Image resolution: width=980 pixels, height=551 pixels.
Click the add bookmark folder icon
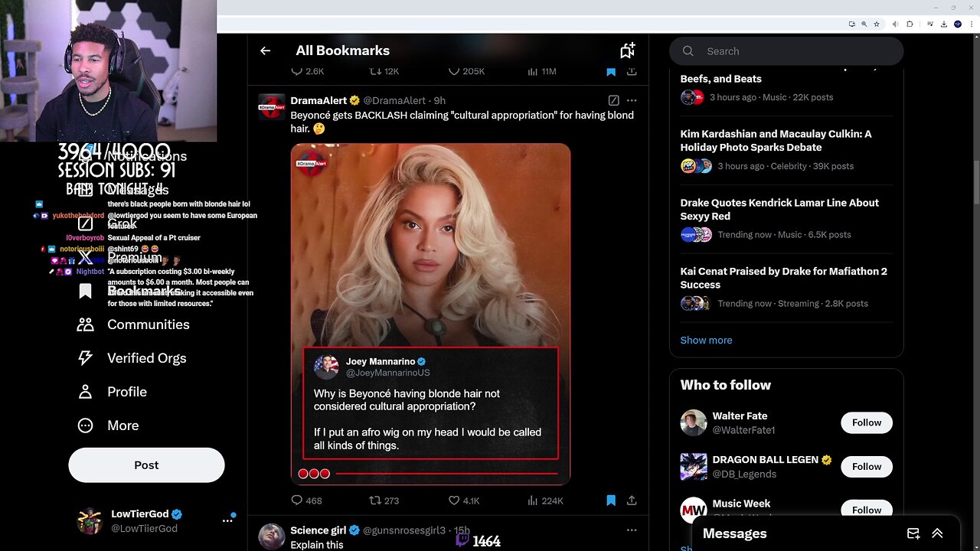tap(628, 51)
